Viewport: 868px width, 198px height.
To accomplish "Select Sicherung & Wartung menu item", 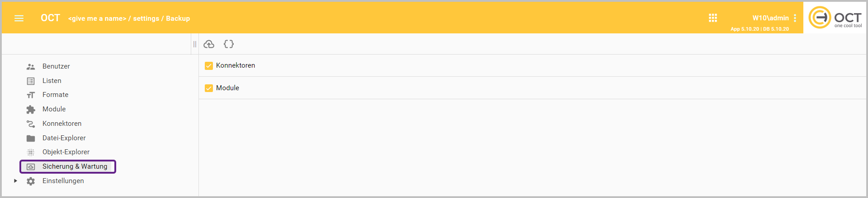I will [x=75, y=166].
